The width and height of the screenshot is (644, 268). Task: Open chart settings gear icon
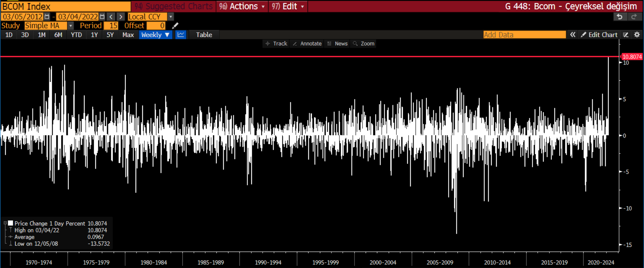click(x=637, y=35)
